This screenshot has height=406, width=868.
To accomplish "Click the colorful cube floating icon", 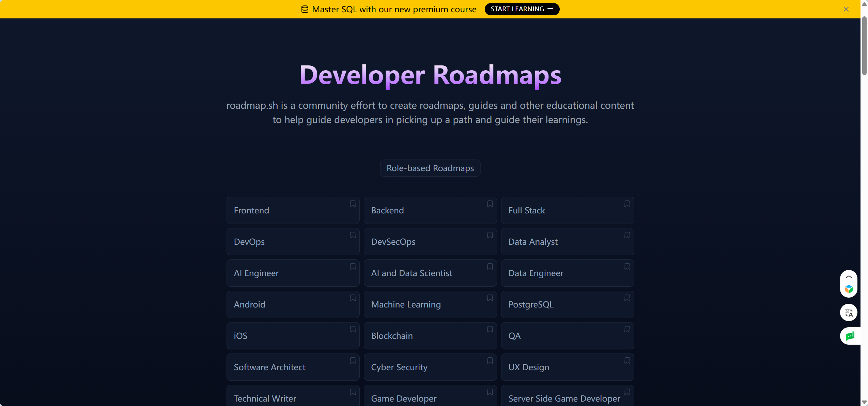I will pos(849,289).
